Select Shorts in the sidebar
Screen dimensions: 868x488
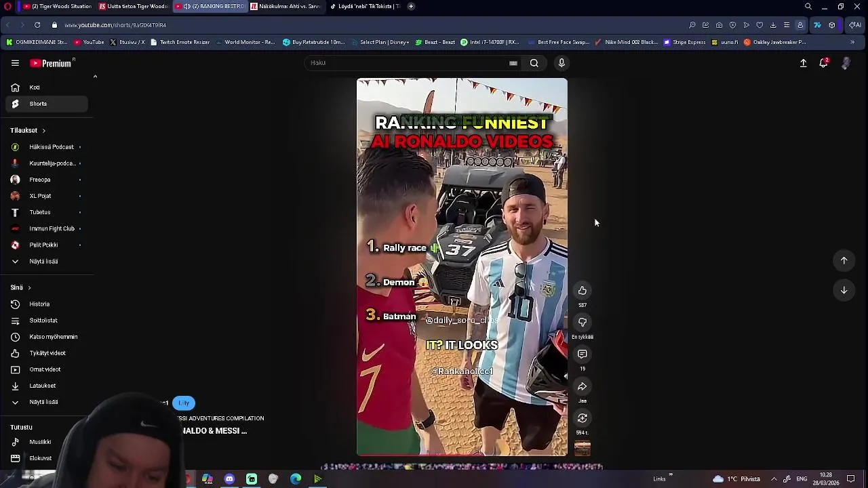click(x=47, y=104)
